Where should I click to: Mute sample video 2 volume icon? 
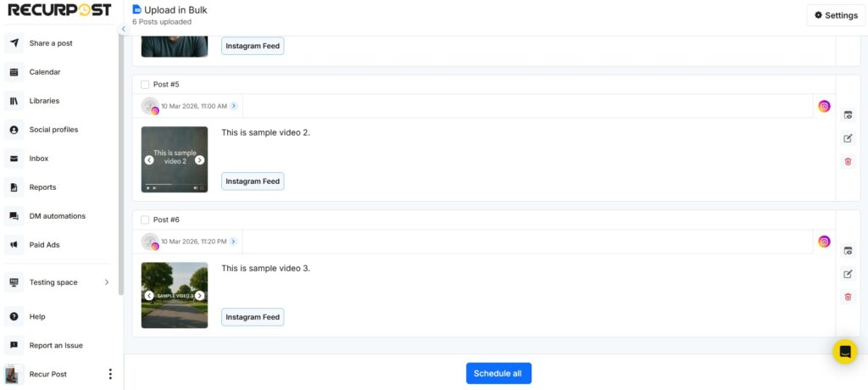[196, 188]
